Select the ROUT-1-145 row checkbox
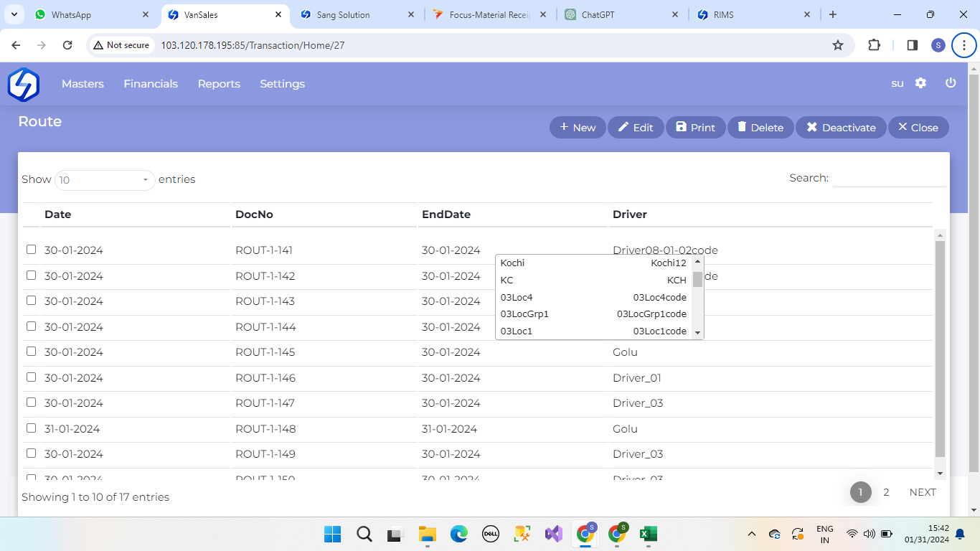980x551 pixels. [x=31, y=352]
